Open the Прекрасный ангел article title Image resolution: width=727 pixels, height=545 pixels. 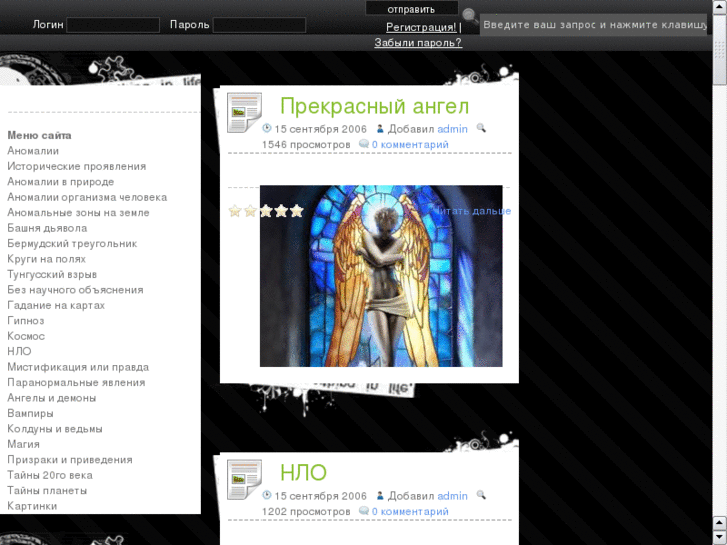(375, 106)
